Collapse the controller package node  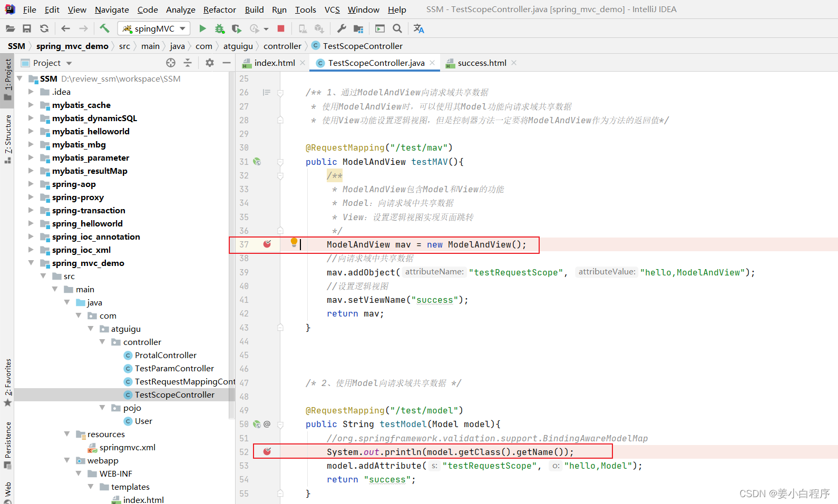(102, 342)
